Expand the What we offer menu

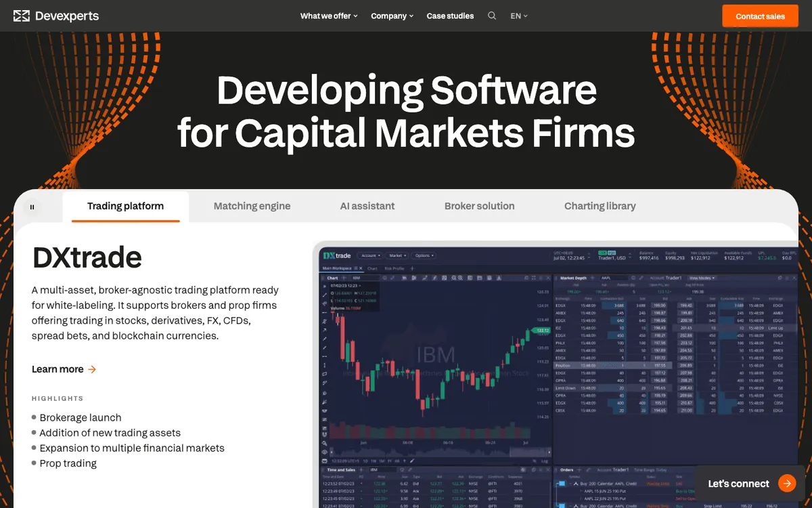click(329, 16)
